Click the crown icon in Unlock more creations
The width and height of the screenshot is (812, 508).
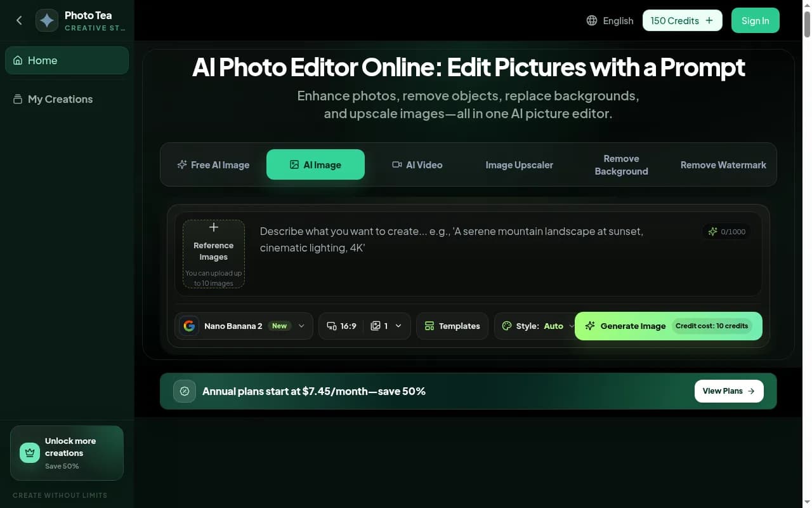tap(30, 453)
